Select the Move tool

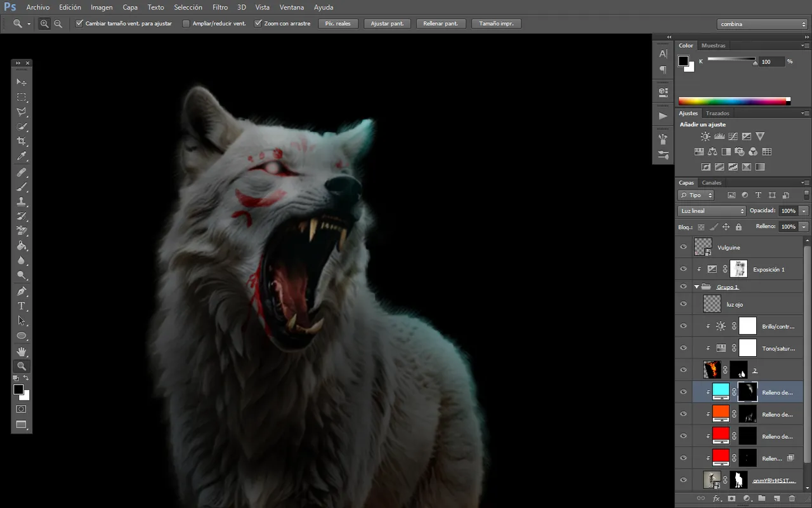[x=22, y=82]
